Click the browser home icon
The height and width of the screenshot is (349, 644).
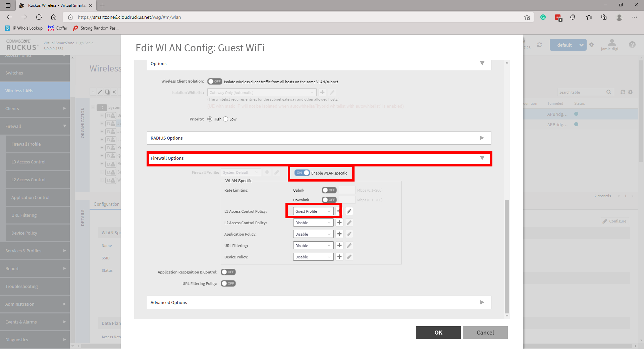[x=54, y=17]
